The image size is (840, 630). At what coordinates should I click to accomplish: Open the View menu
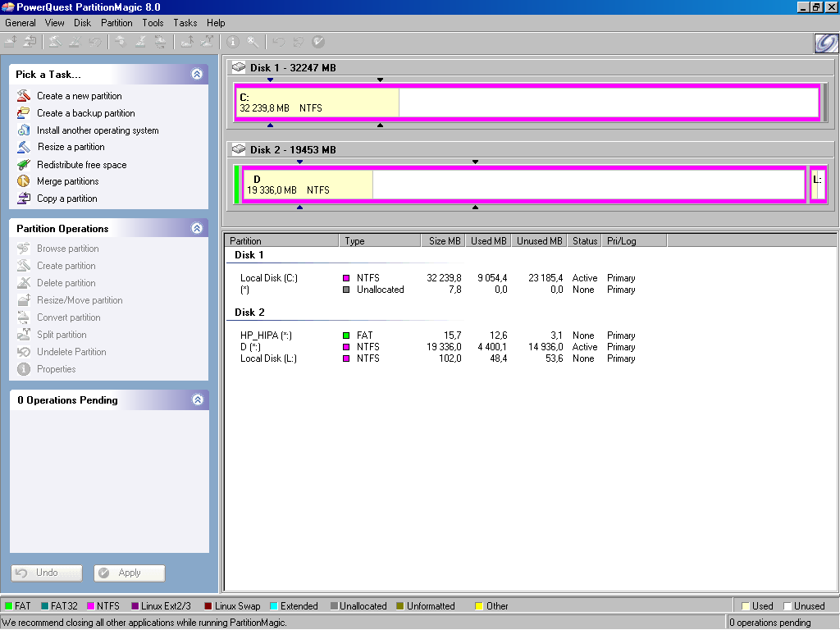(55, 22)
